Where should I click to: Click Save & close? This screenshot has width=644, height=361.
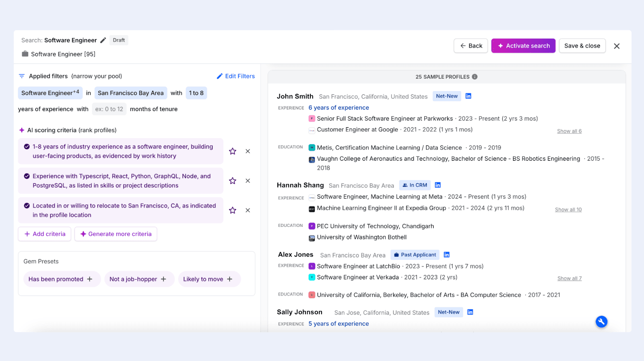(x=582, y=46)
